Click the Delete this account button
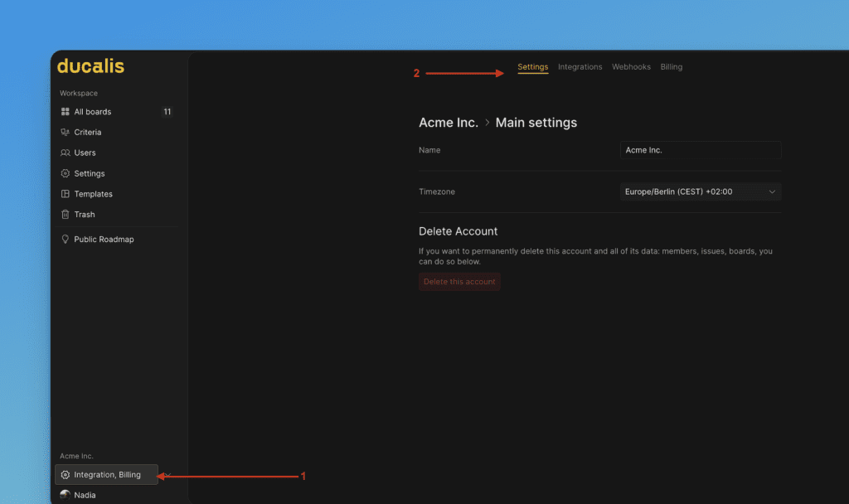 point(459,281)
